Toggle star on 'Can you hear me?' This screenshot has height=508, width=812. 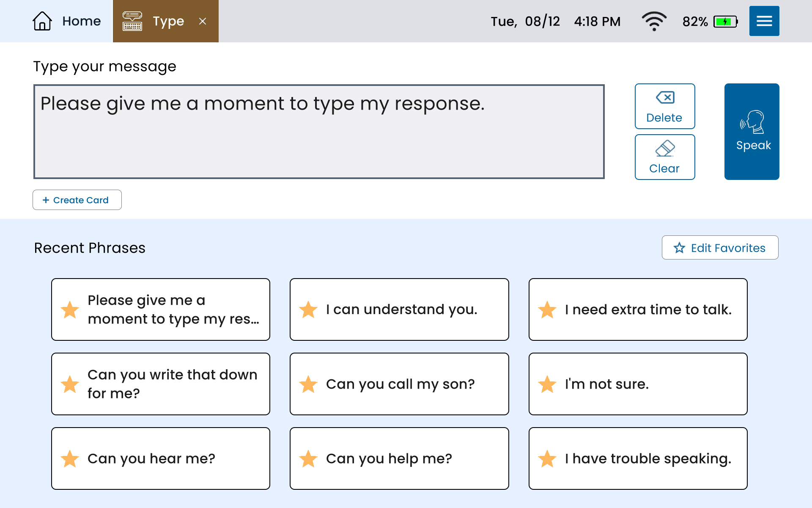pos(70,459)
